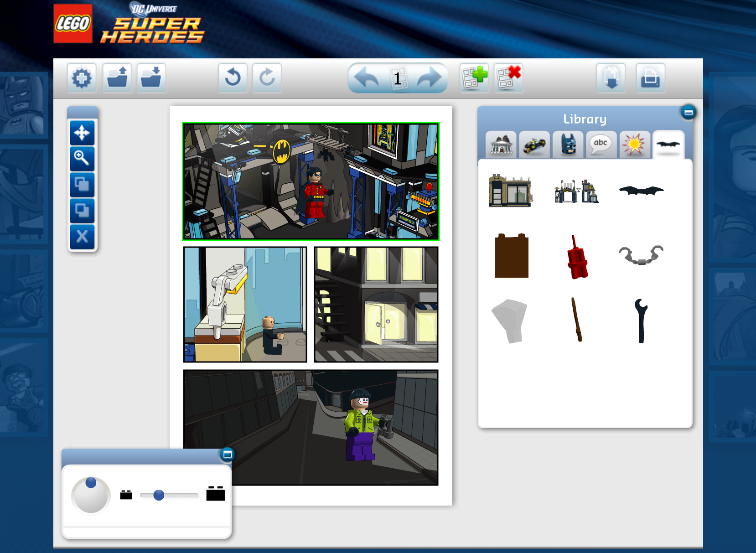Go to the next comic page
The height and width of the screenshot is (553, 756).
tap(429, 78)
